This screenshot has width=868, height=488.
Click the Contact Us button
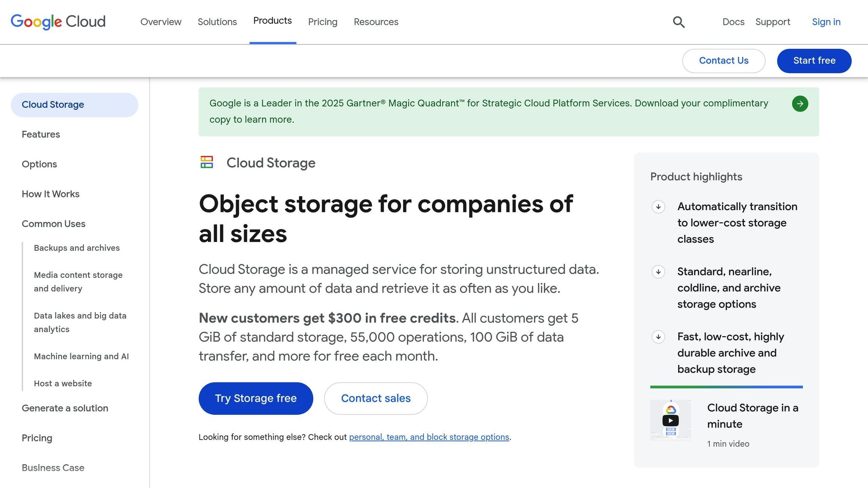[723, 61]
